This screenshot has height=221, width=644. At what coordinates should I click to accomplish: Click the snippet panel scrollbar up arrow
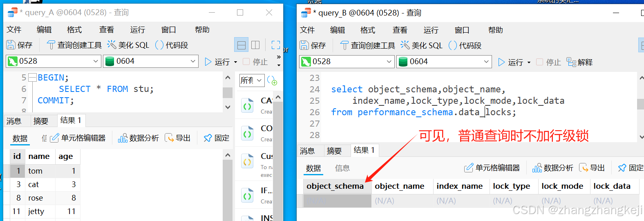point(278,97)
